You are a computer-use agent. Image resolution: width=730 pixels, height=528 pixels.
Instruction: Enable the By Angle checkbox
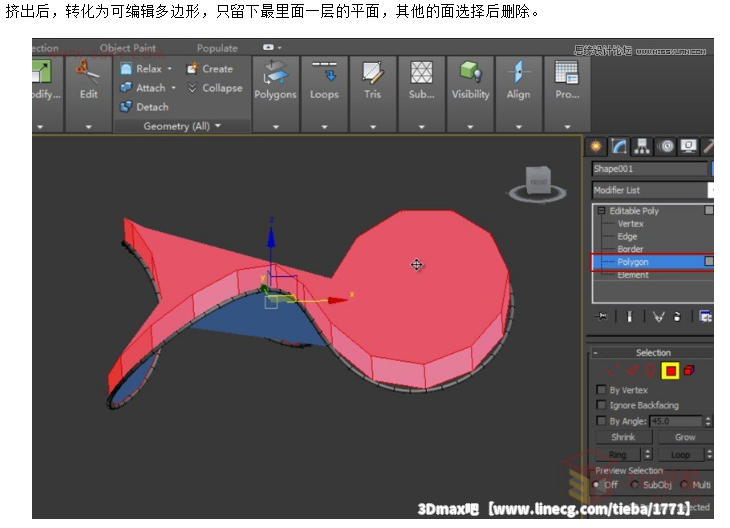click(x=601, y=420)
